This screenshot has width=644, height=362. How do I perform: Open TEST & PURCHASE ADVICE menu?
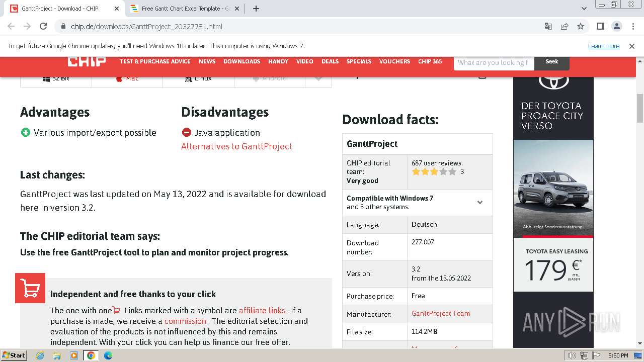coord(155,61)
